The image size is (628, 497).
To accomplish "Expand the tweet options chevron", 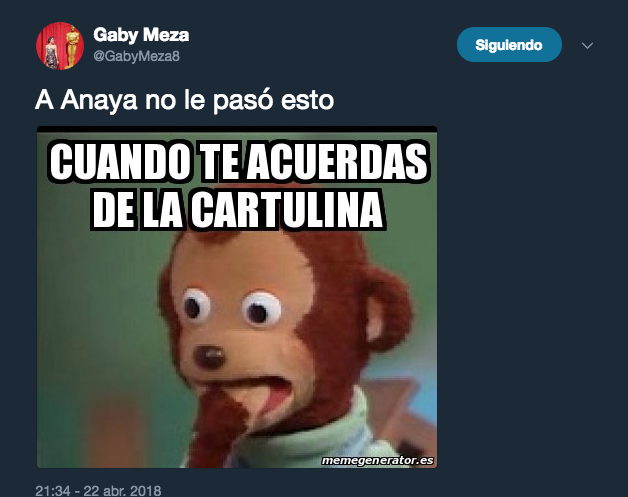I will [x=587, y=45].
